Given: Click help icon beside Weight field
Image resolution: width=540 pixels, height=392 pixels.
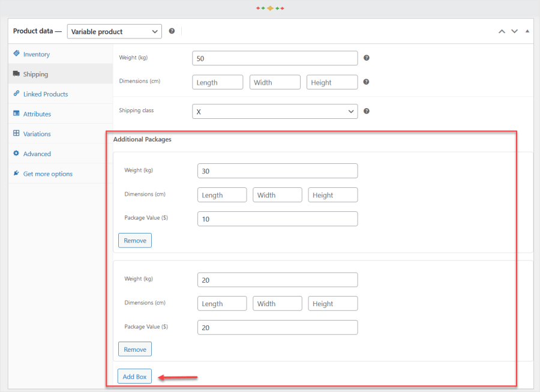Looking at the screenshot, I should (x=366, y=58).
